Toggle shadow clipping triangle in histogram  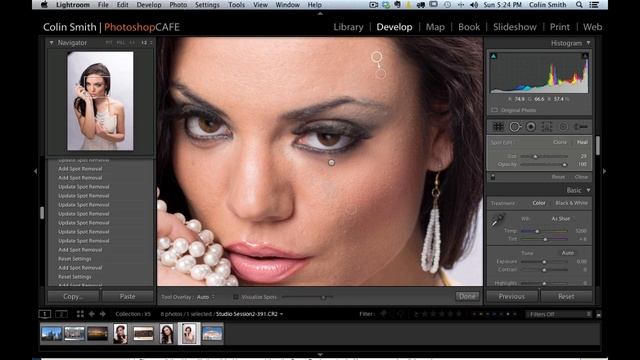[x=493, y=56]
